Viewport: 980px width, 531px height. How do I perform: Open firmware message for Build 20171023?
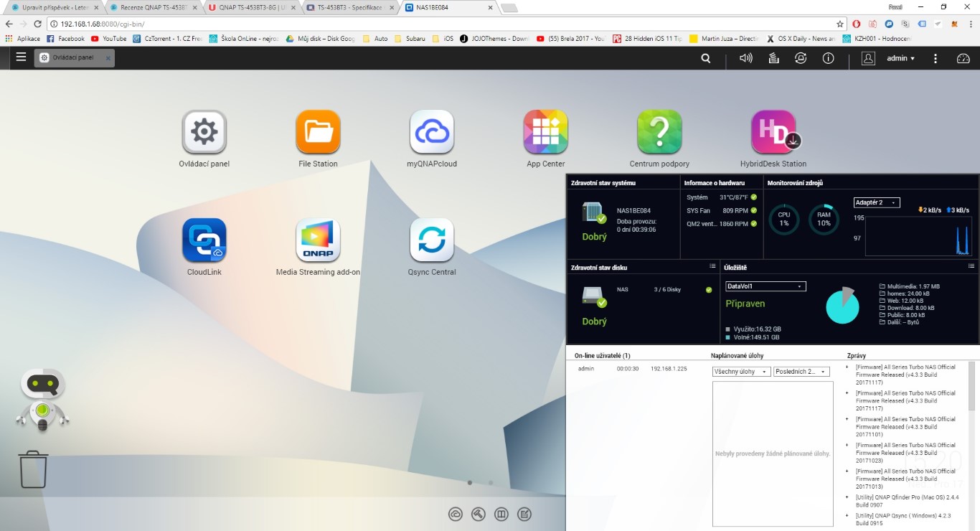pos(905,453)
